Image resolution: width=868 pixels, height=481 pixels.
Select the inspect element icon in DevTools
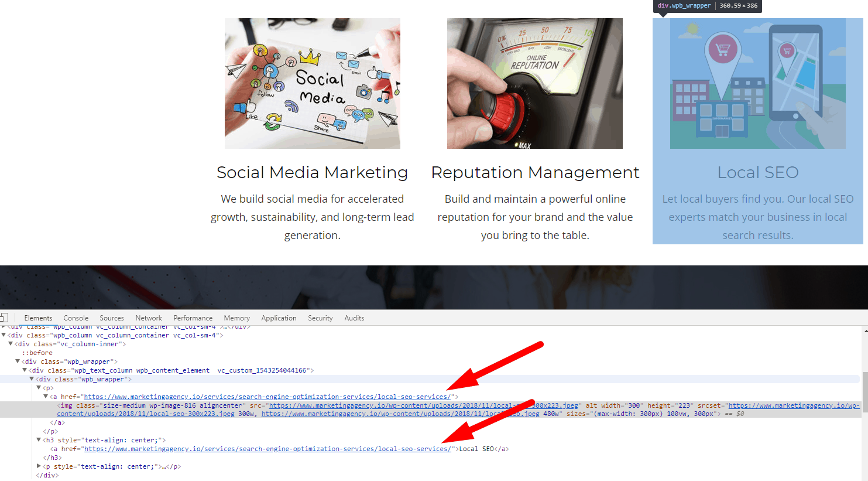(5, 318)
